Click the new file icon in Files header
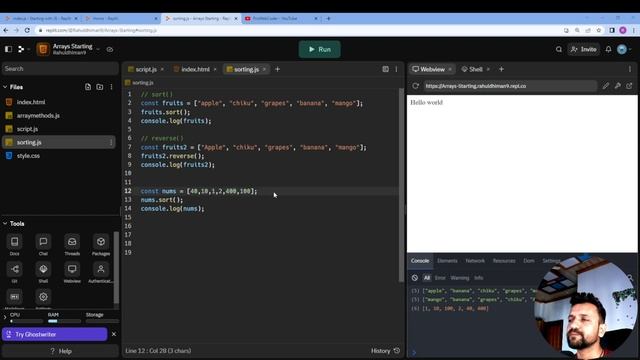 88,87
